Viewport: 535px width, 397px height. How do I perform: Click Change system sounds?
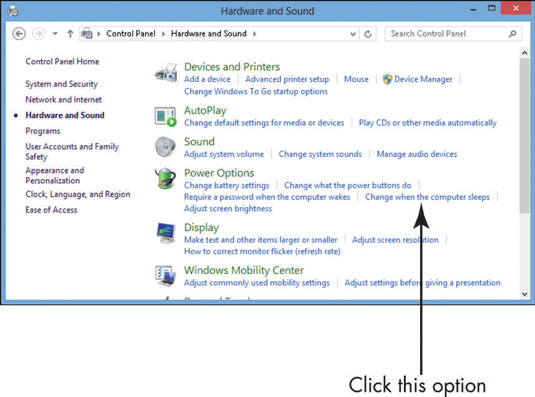[320, 154]
